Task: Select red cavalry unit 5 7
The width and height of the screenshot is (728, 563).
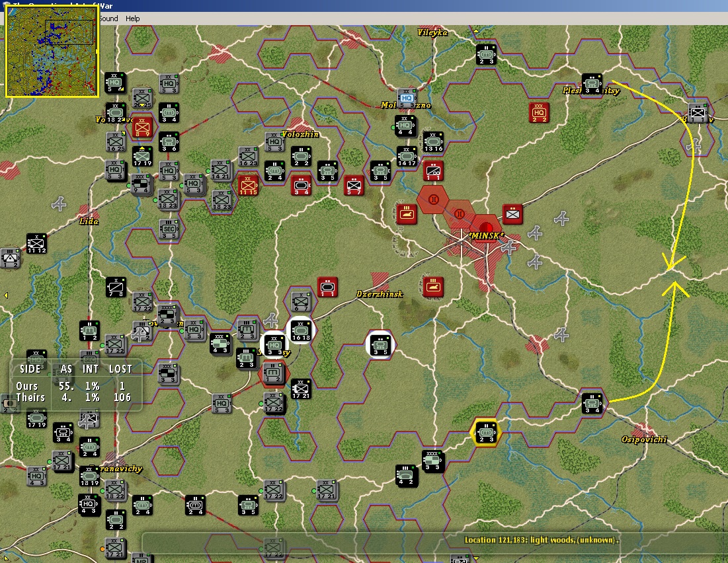Action: (354, 186)
